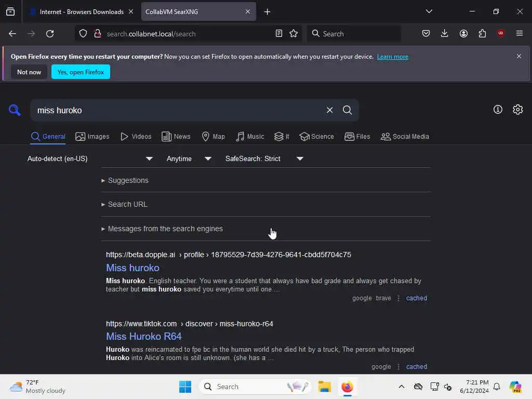Open the Anytime time range dropdown
Image resolution: width=532 pixels, height=399 pixels.
[189, 159]
